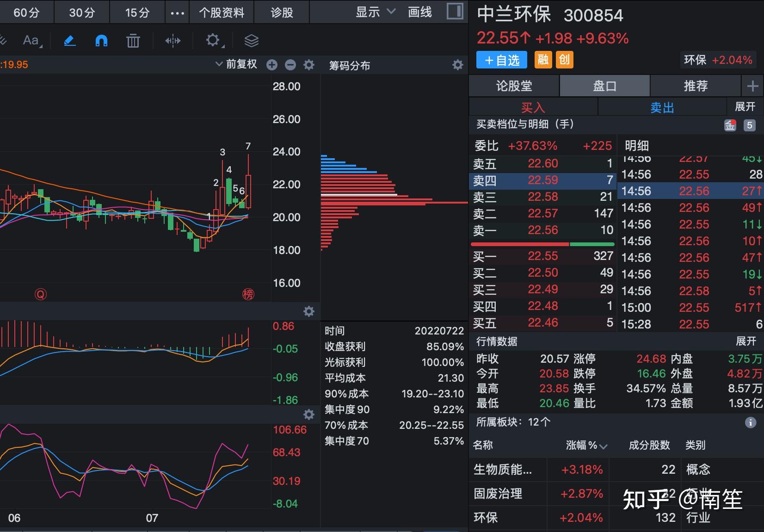
Task: Expand the order book via 展开
Action: pyautogui.click(x=745, y=107)
